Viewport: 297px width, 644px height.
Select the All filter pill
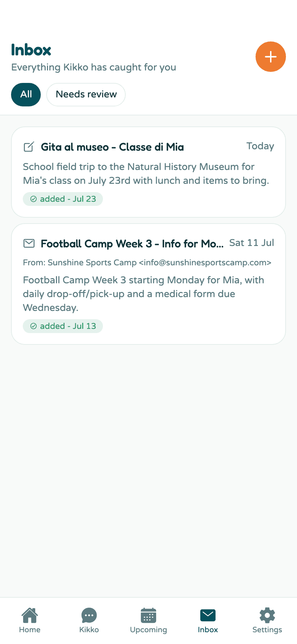coord(26,94)
